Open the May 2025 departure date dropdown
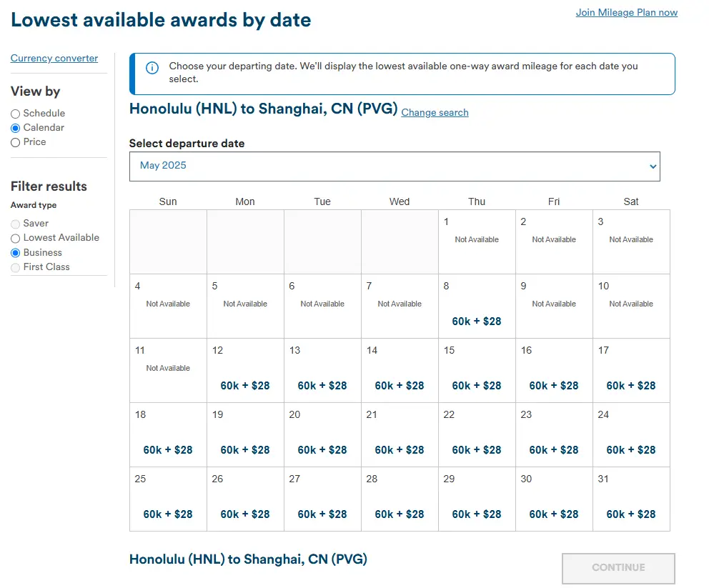This screenshot has height=588, width=709. point(394,166)
